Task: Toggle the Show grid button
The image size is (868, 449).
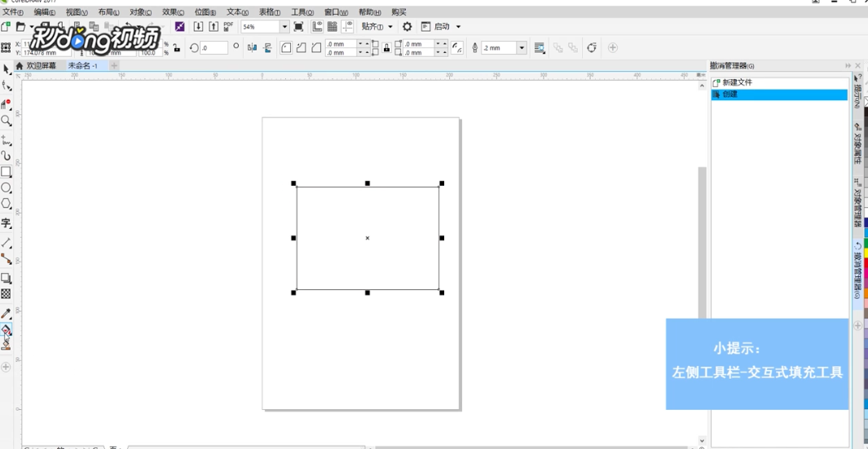Action: [333, 27]
